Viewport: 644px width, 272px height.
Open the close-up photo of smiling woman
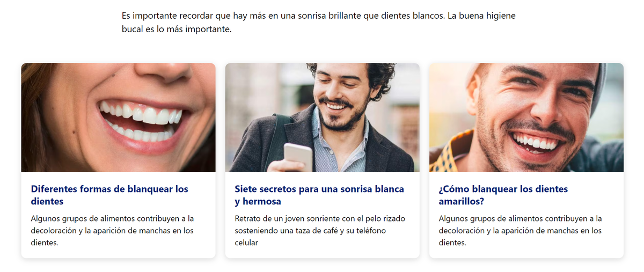click(119, 117)
